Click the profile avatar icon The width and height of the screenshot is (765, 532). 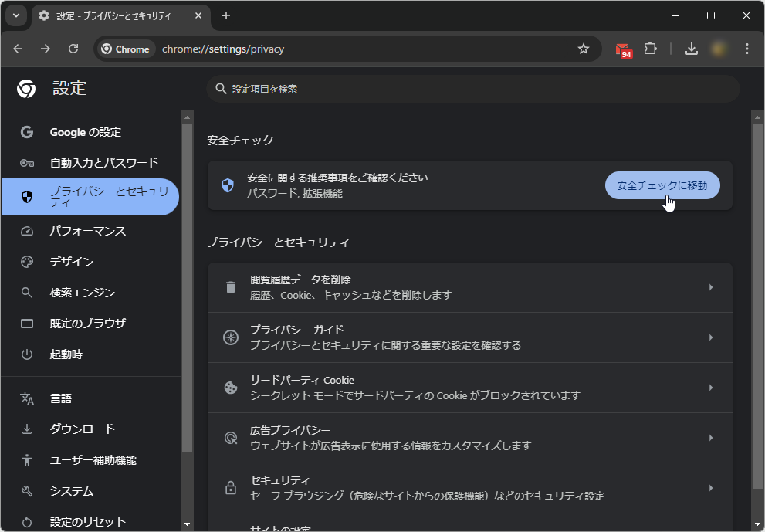(719, 48)
